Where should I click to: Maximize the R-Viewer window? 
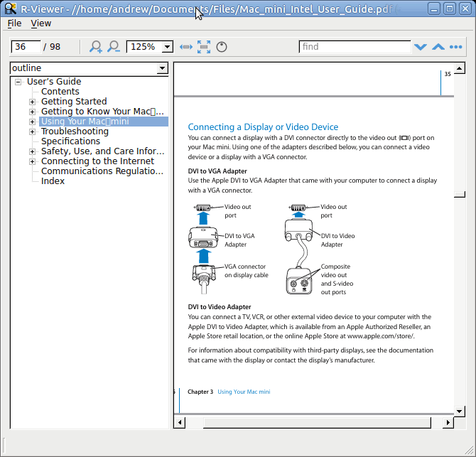pyautogui.click(x=450, y=9)
